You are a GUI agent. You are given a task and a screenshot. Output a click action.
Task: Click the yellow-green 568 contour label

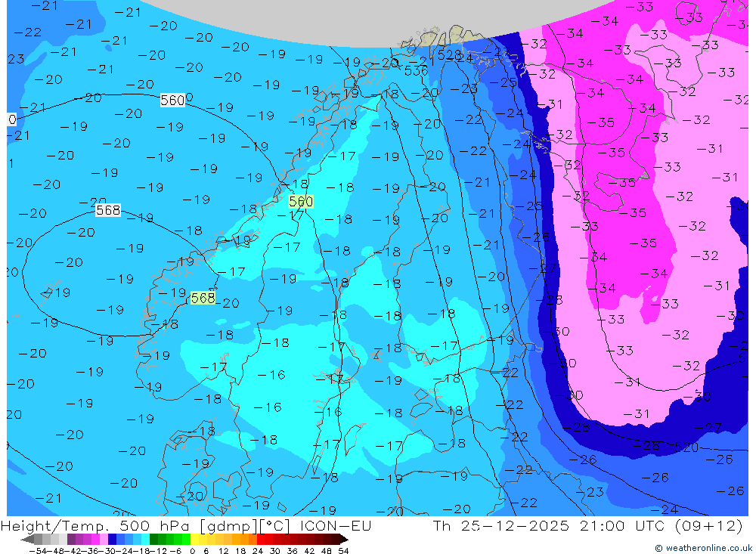point(203,298)
